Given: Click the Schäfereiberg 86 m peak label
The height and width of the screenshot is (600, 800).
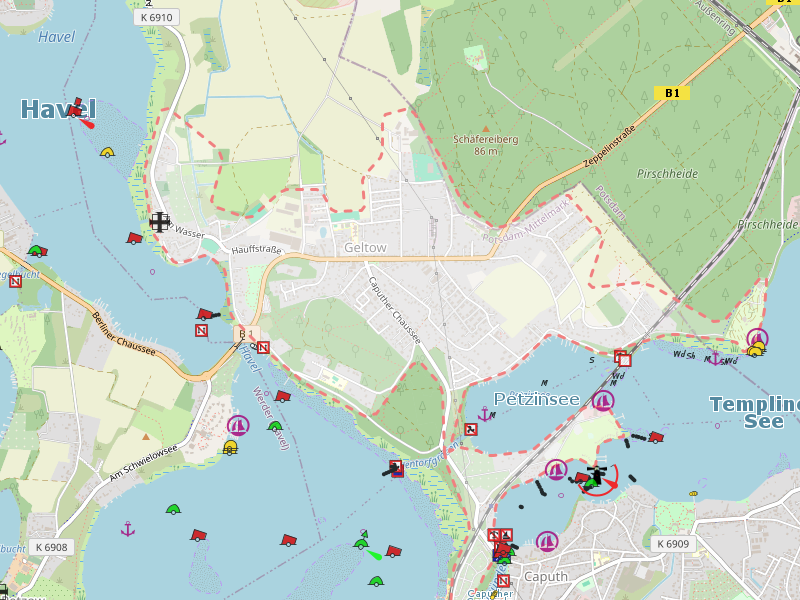Looking at the screenshot, I should 485,145.
